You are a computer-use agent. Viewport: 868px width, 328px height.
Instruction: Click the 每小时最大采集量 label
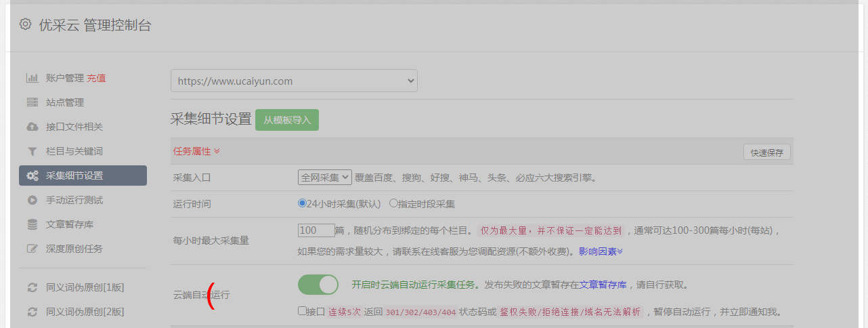pyautogui.click(x=211, y=241)
